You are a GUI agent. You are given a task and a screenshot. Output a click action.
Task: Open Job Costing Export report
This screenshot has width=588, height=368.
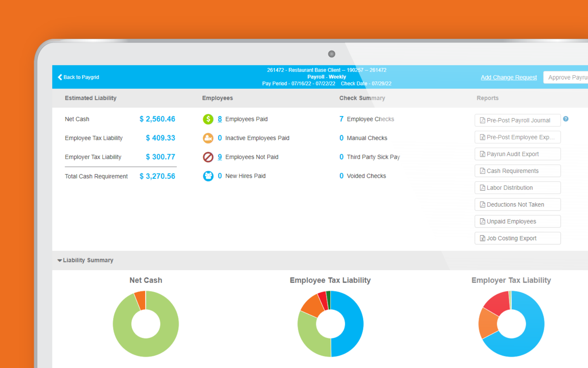click(x=517, y=238)
